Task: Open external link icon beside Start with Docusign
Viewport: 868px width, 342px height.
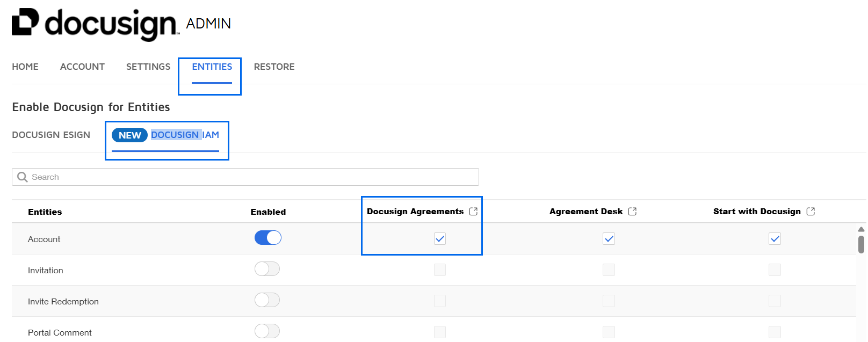Action: pyautogui.click(x=811, y=212)
